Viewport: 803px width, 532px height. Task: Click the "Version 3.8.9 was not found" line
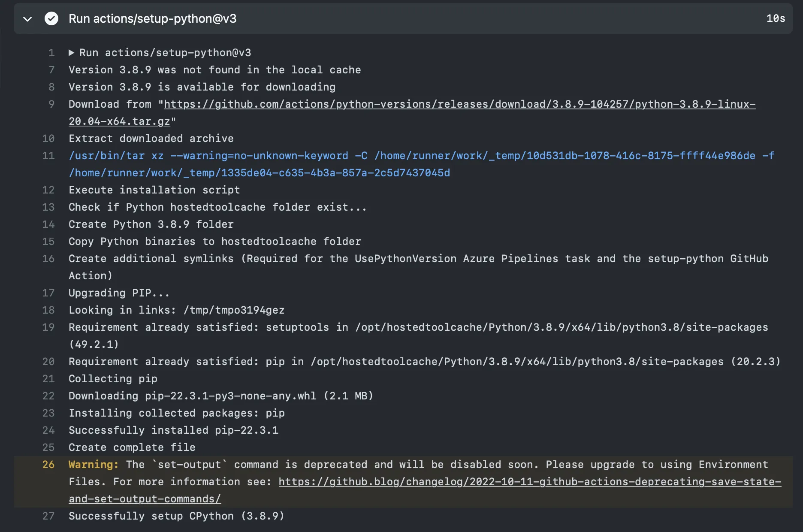pos(214,70)
